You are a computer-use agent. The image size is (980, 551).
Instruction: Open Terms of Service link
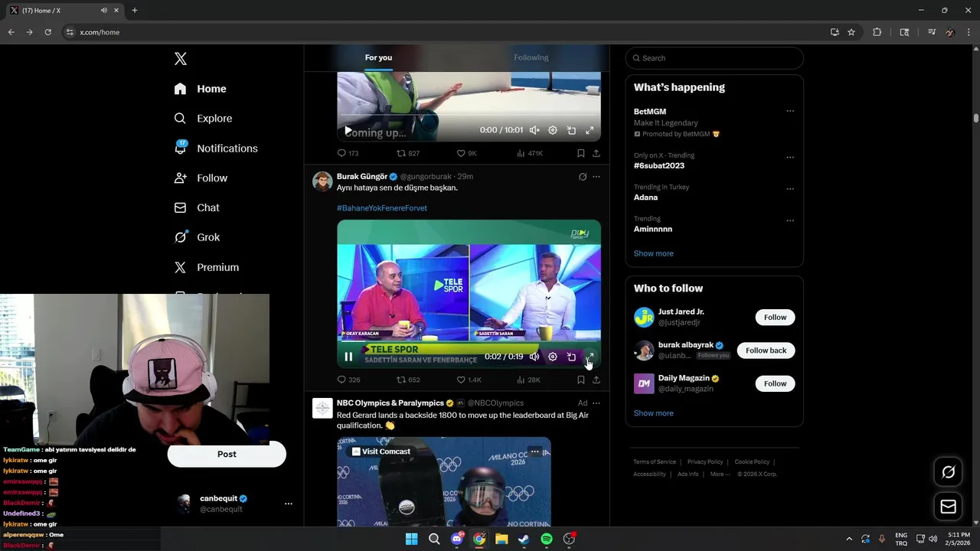pyautogui.click(x=655, y=462)
